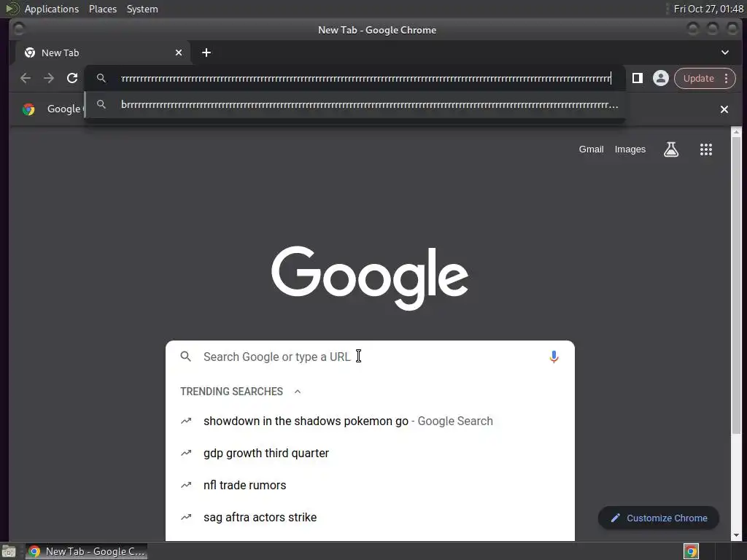Open the Chrome three-dot menu
This screenshot has height=560, width=747.
pyautogui.click(x=726, y=78)
